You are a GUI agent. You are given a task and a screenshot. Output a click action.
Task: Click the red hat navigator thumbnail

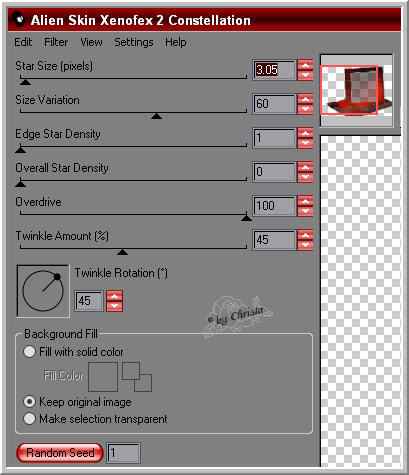tap(356, 90)
